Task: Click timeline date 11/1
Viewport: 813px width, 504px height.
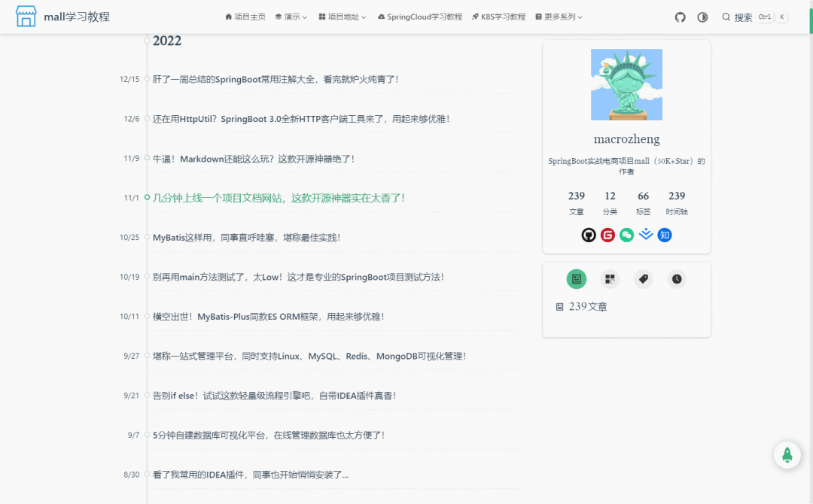Action: pos(132,198)
